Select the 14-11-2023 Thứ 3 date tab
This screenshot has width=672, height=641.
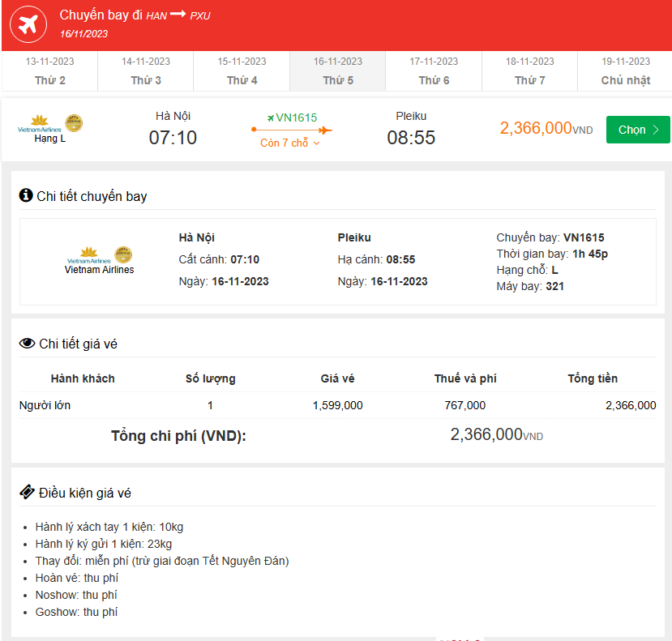146,71
